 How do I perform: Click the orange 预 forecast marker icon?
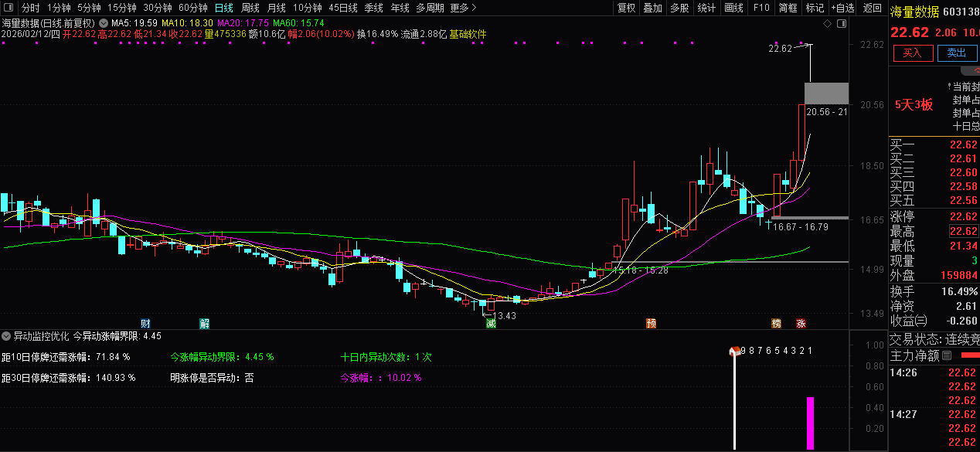pyautogui.click(x=652, y=323)
